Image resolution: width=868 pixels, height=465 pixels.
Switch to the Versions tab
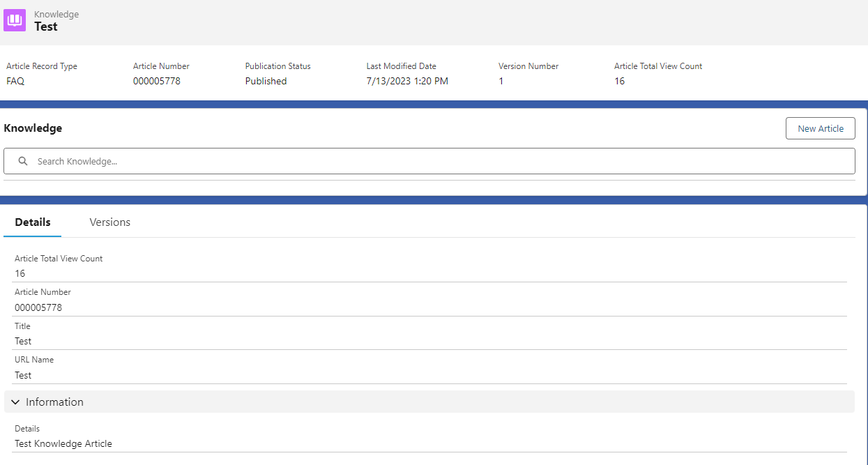point(109,222)
